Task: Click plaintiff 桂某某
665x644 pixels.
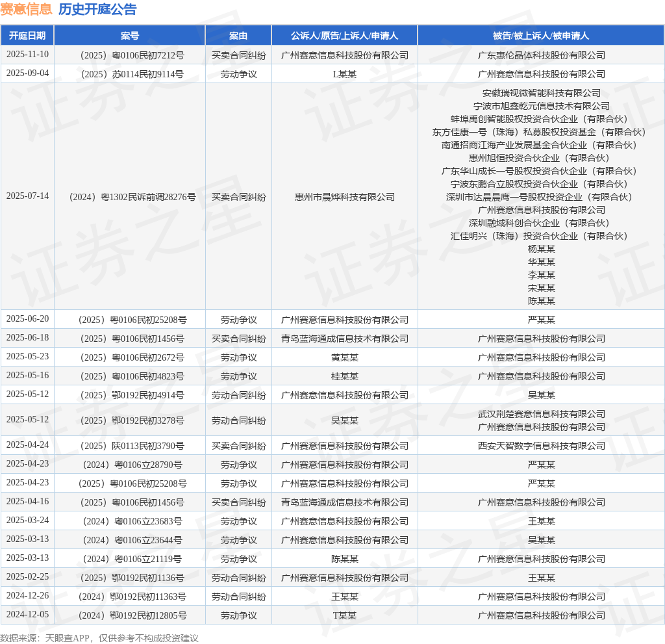Action: [x=344, y=376]
